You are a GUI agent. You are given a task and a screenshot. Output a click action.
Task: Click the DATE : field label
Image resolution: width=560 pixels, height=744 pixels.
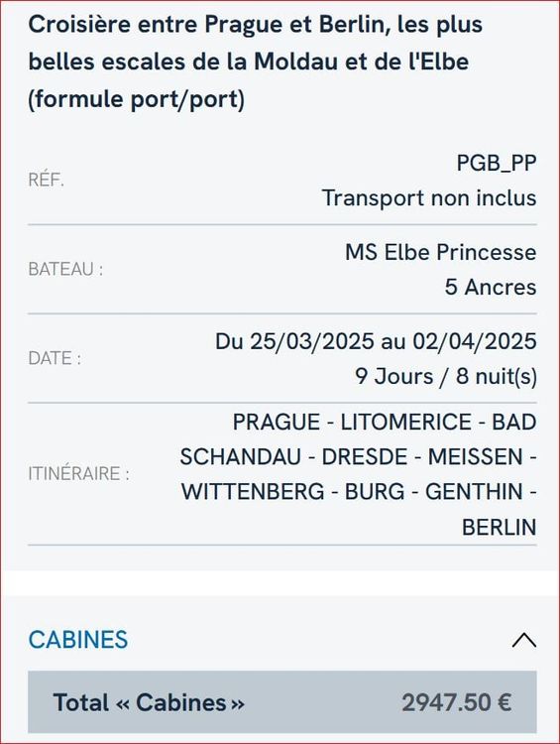click(x=55, y=358)
